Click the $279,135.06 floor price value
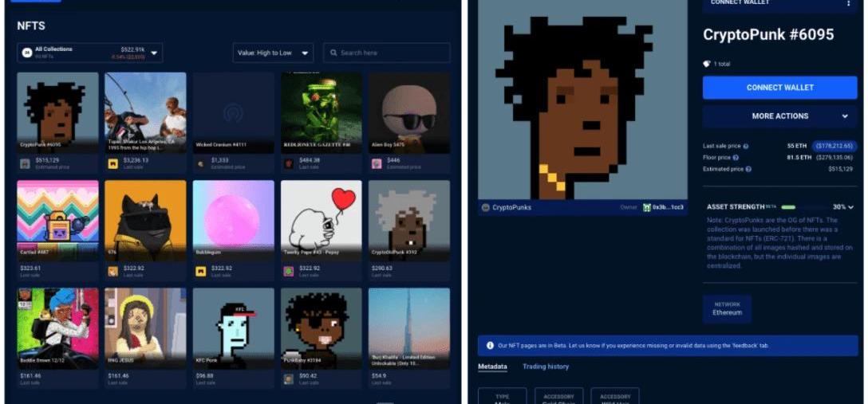868x404 pixels. [836, 158]
